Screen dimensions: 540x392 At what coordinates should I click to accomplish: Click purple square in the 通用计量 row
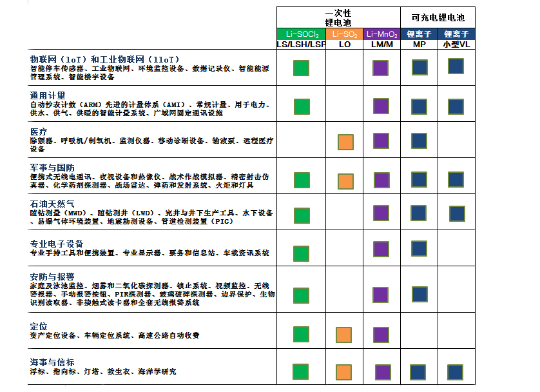[x=381, y=106]
